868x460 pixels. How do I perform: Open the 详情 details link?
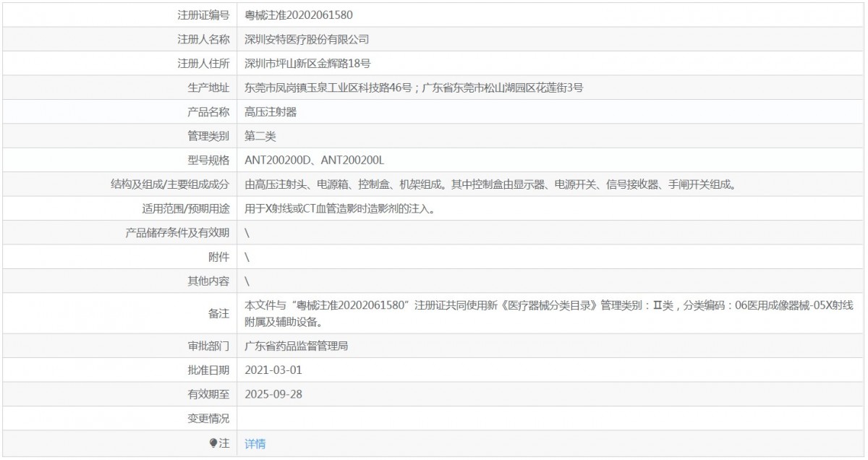(x=255, y=443)
